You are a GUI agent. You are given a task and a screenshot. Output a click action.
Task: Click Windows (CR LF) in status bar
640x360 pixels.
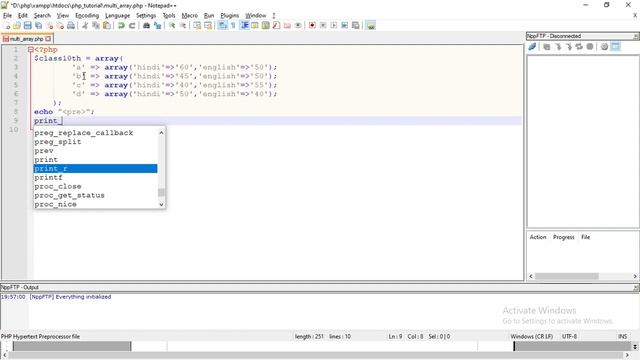pos(531,336)
